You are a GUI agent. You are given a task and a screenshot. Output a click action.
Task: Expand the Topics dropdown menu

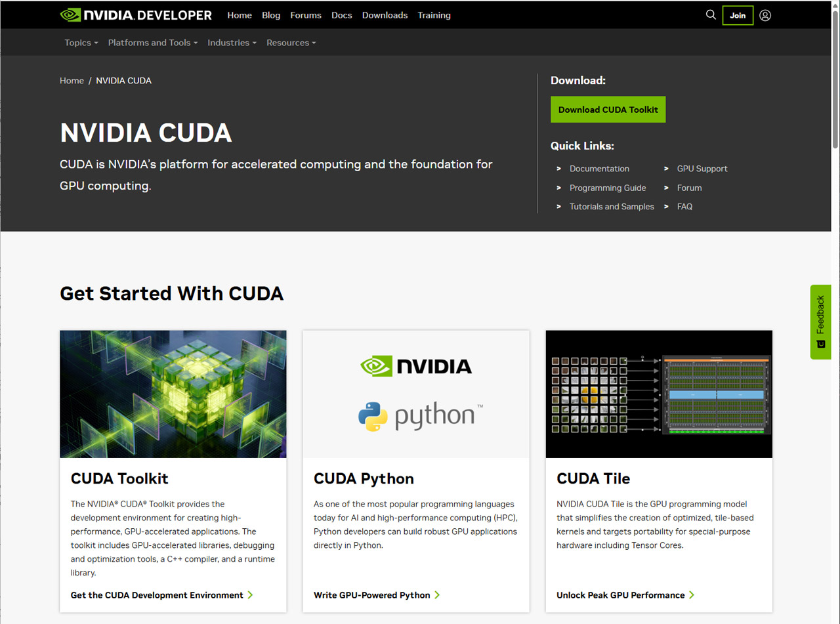81,43
